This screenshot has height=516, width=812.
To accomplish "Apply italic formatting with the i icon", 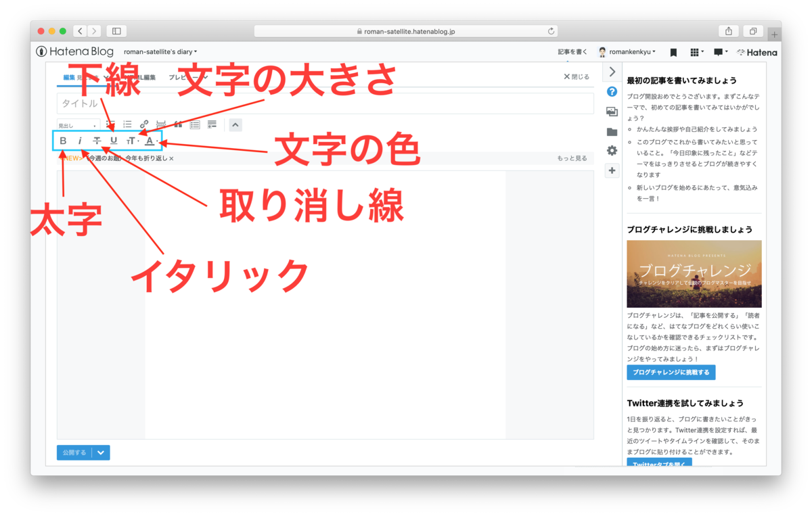I will tap(80, 141).
